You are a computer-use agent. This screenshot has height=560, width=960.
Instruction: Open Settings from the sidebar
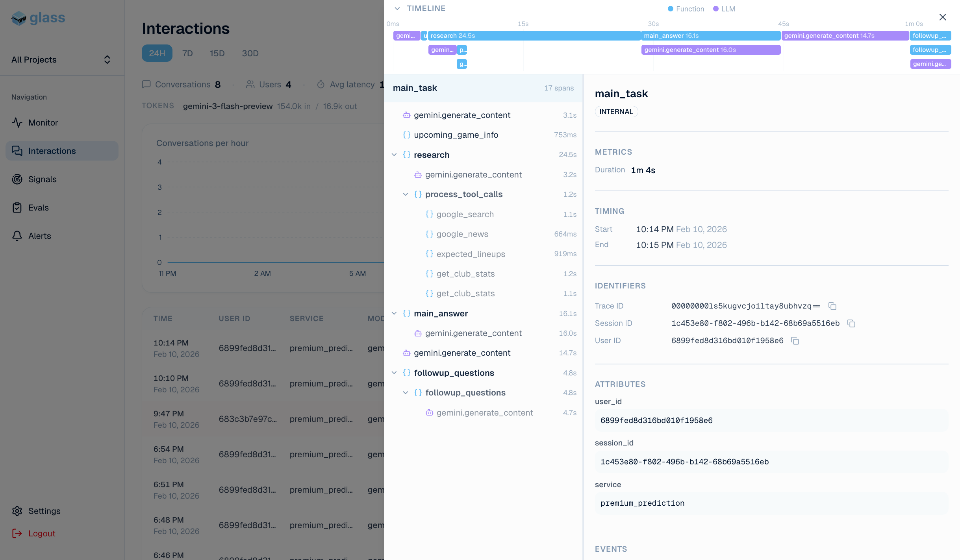(44, 511)
